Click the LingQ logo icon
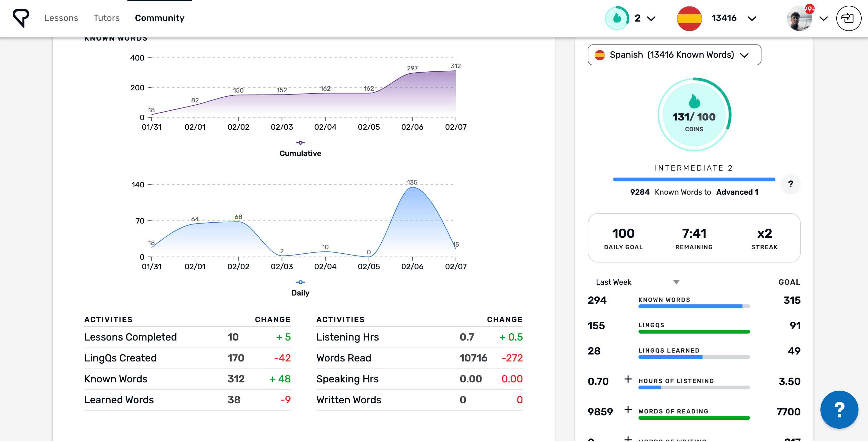Screen dimensions: 868x442 (21, 18)
